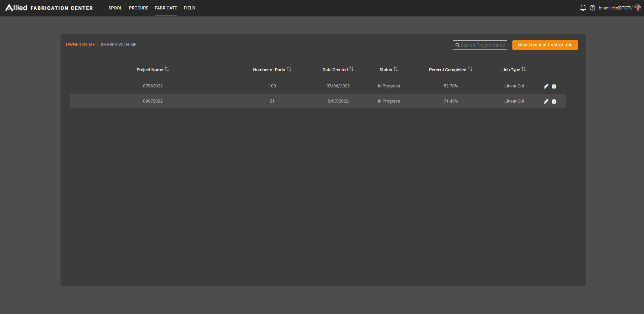Sort by Number of Parts arrows
This screenshot has width=644, height=314.
(289, 69)
